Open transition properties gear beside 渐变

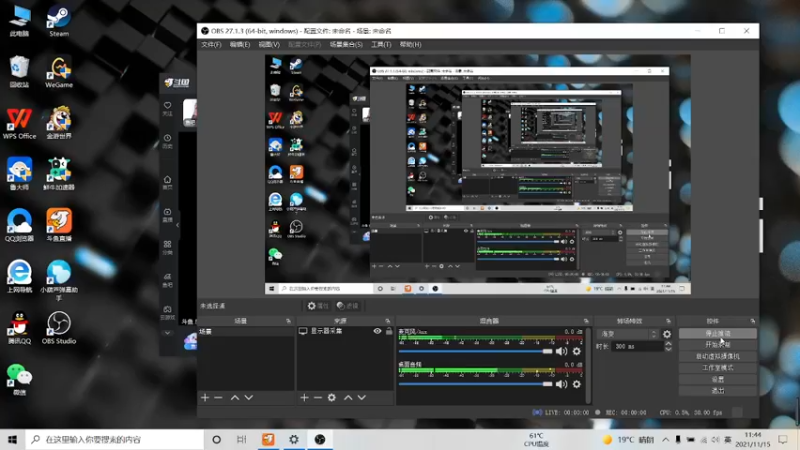pos(667,334)
